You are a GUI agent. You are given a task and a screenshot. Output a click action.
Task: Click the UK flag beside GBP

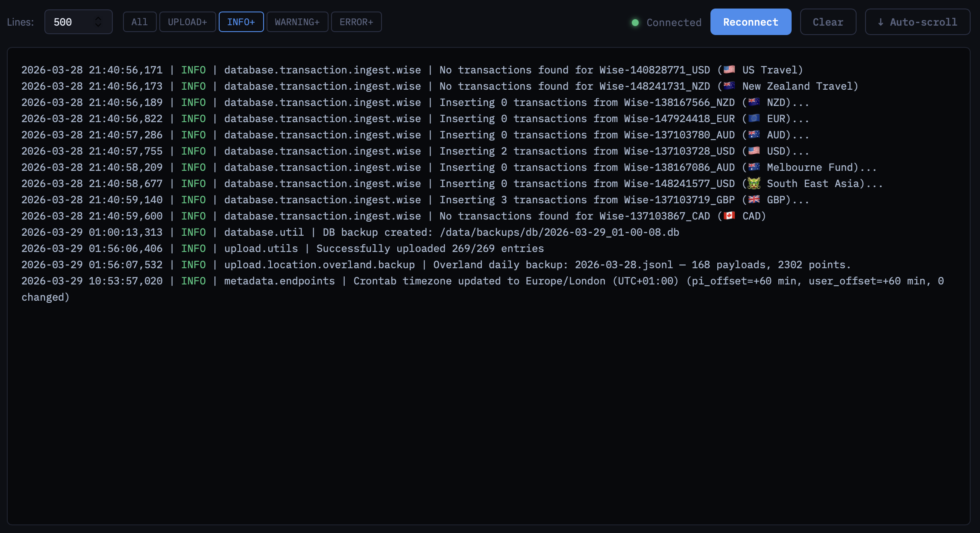point(754,199)
